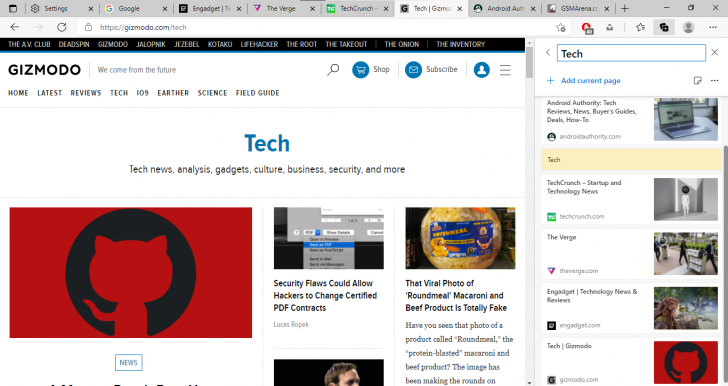Switch to the GSMArena tab
Image resolution: width=728 pixels, height=386 pixels.
(x=579, y=8)
